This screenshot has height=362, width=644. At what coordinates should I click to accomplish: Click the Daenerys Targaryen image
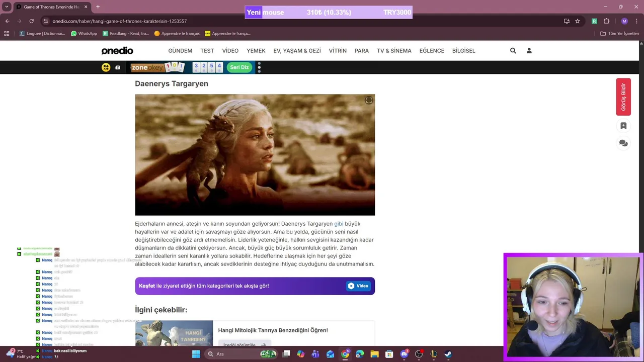click(255, 155)
